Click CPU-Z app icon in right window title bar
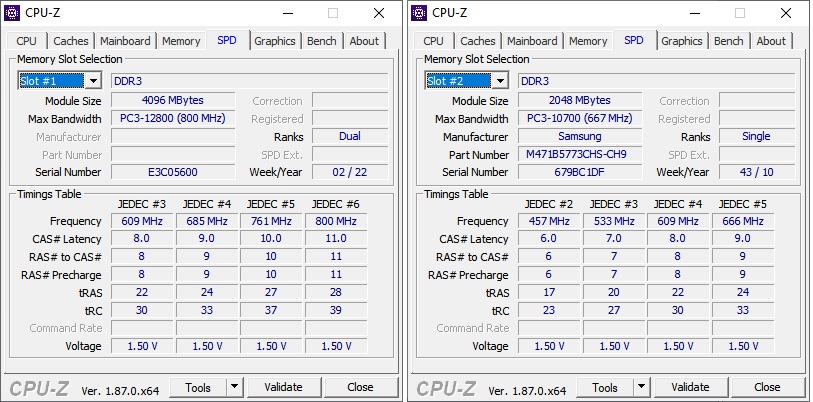 pos(419,13)
